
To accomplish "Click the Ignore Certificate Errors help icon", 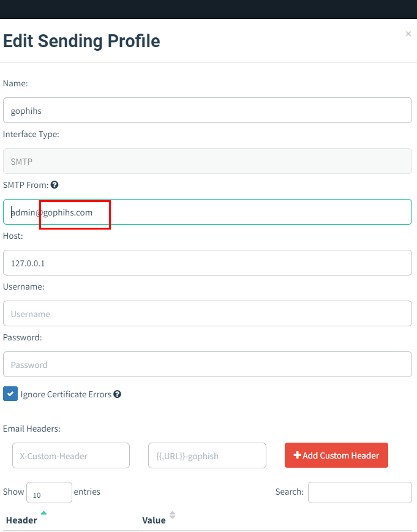I will [118, 394].
